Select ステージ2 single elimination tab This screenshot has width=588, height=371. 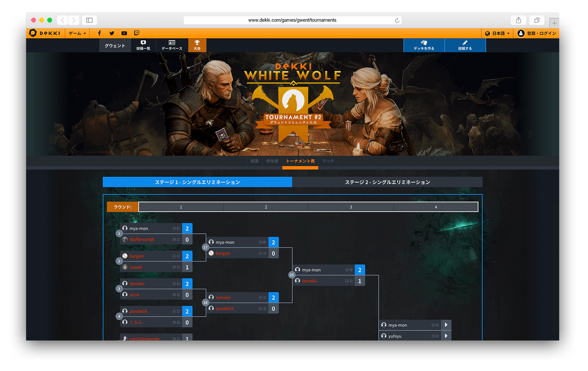coord(387,182)
